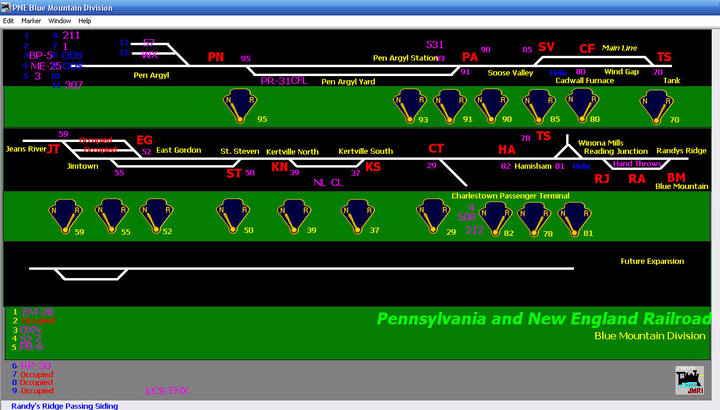This screenshot has height=410, width=720.
Task: Click the ME-25 train marker
Action: pos(45,66)
